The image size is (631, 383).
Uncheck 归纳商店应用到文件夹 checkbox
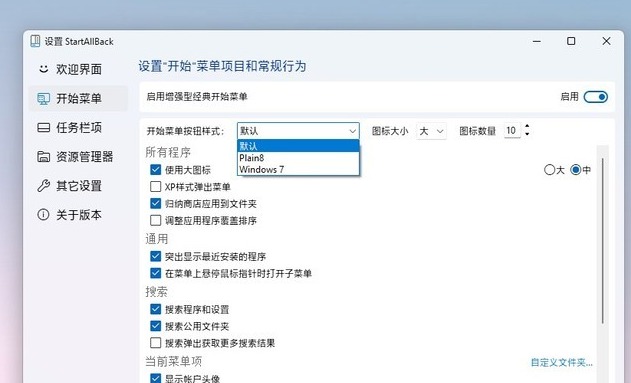[x=155, y=204]
